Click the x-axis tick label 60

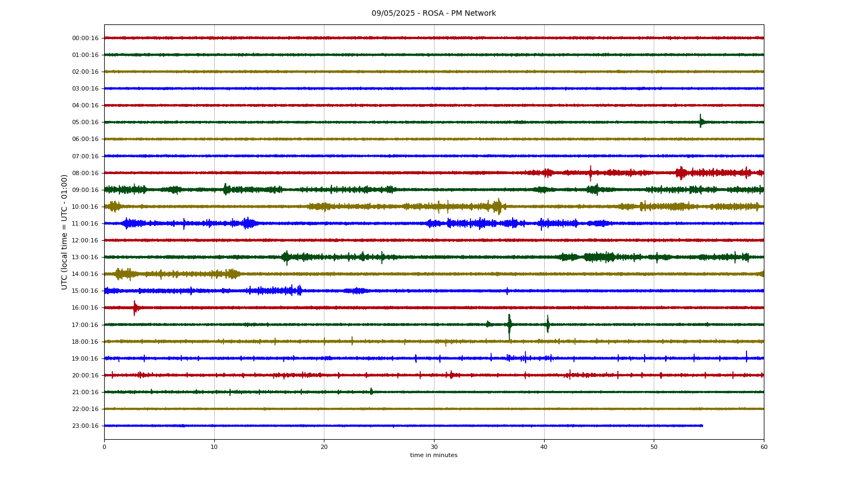[x=764, y=447]
